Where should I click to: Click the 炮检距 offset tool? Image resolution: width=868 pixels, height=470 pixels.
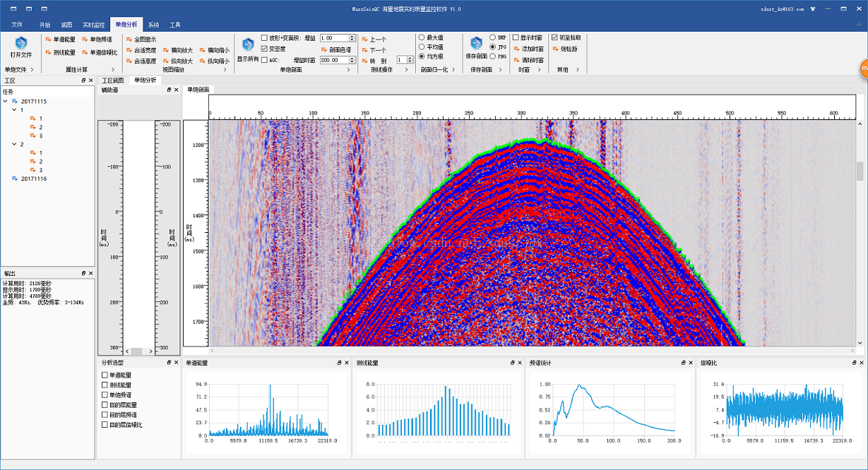[x=565, y=49]
